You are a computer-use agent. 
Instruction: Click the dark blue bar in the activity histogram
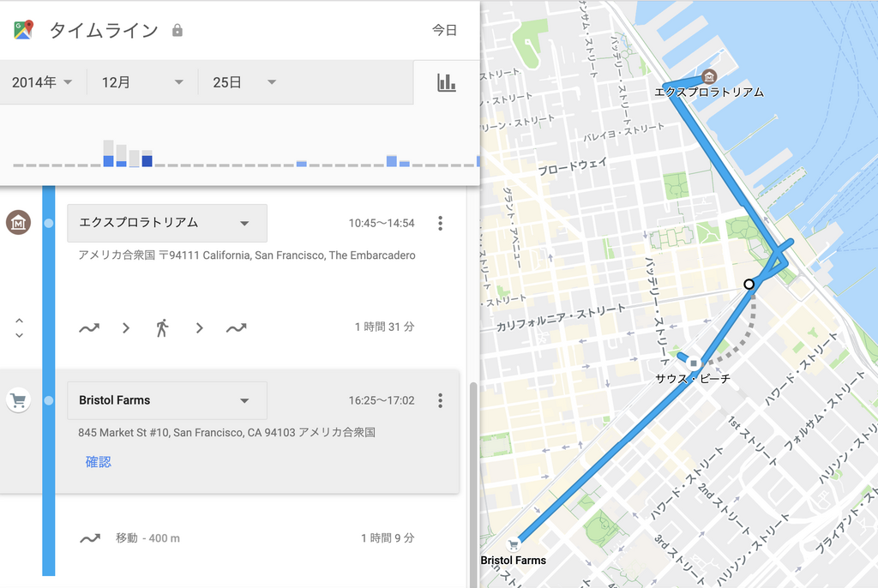tap(147, 160)
